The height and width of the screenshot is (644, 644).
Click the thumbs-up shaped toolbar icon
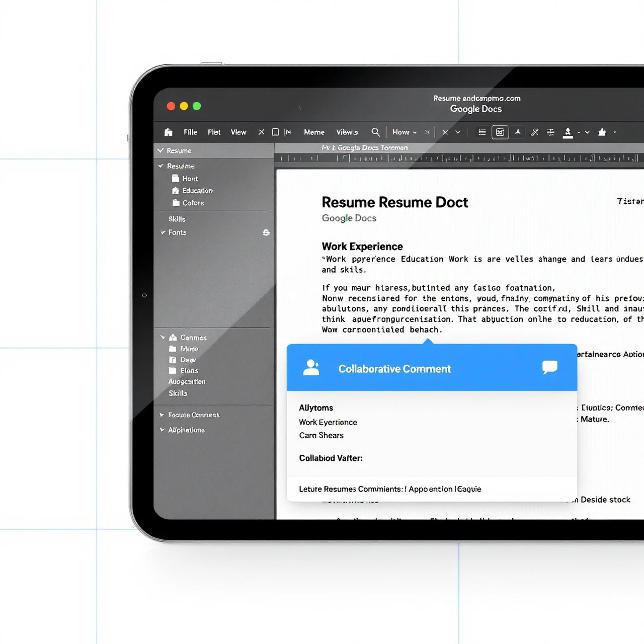coord(602,132)
